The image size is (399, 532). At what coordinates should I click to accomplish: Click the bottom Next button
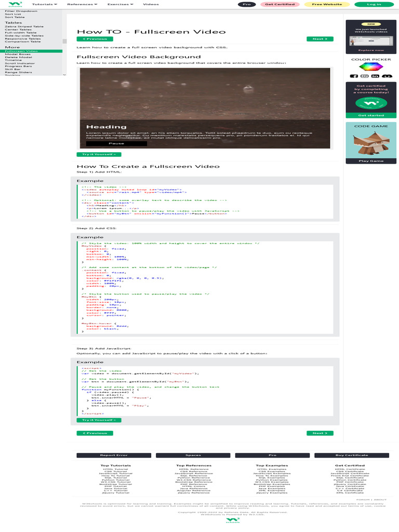[x=320, y=433]
